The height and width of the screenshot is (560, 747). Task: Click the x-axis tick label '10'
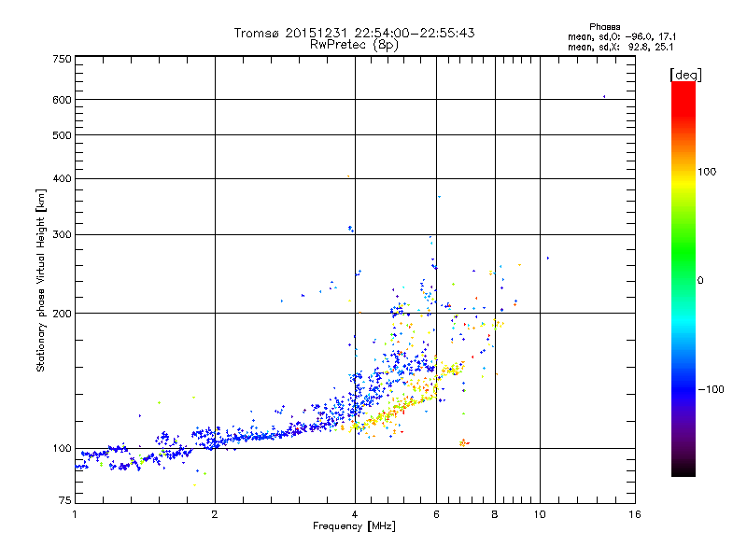[x=540, y=514]
